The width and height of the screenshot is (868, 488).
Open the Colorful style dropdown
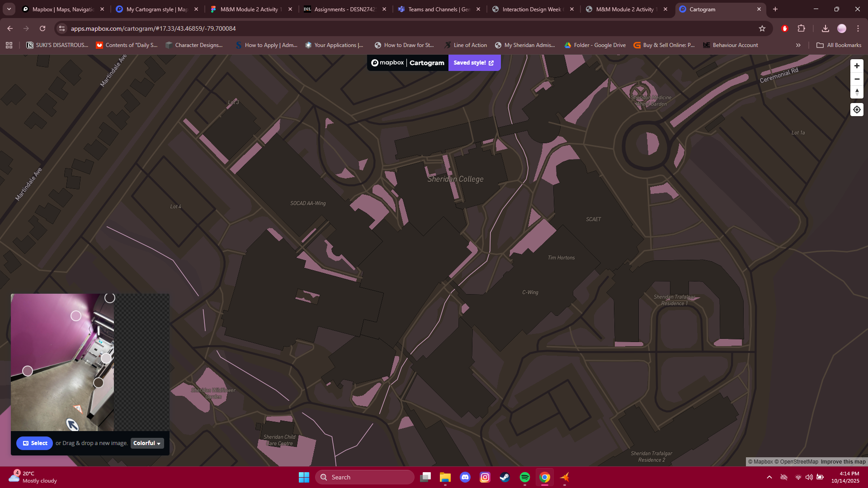147,443
